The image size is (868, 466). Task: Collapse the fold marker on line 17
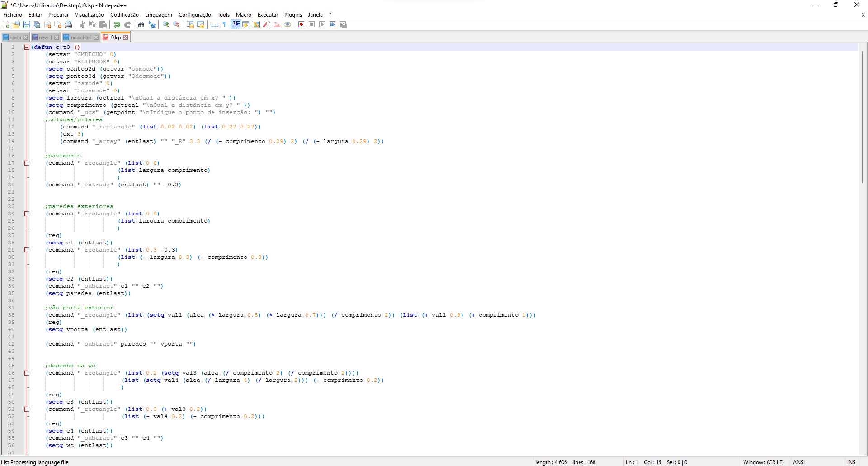click(x=27, y=163)
